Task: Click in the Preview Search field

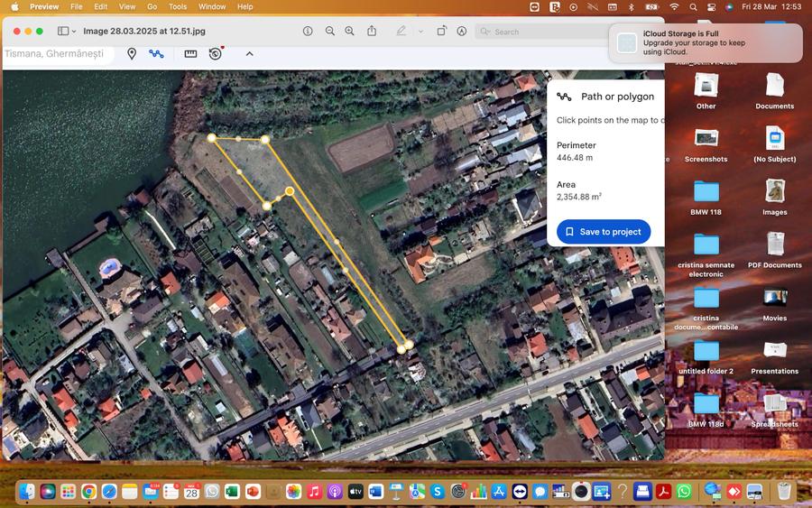Action: click(542, 32)
